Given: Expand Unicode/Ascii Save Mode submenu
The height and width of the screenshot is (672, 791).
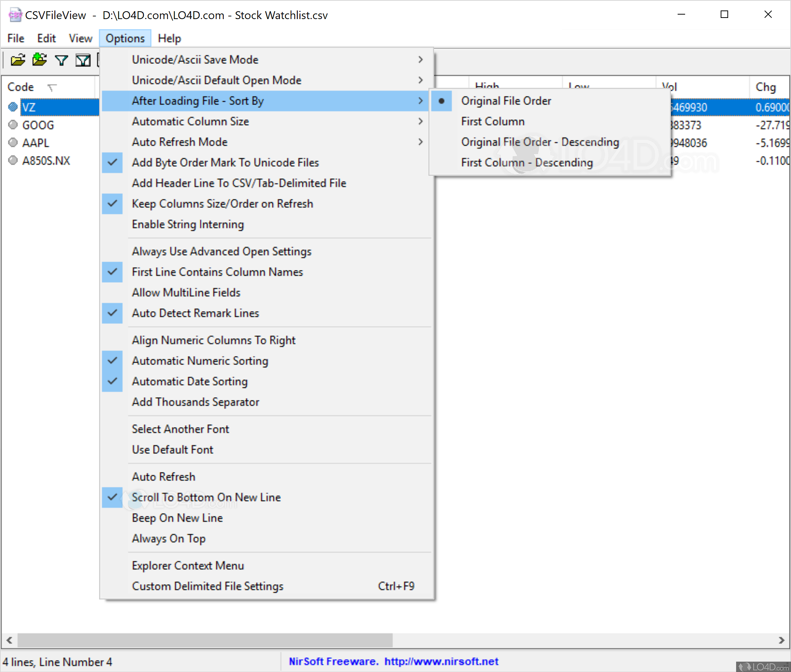Looking at the screenshot, I should 267,60.
